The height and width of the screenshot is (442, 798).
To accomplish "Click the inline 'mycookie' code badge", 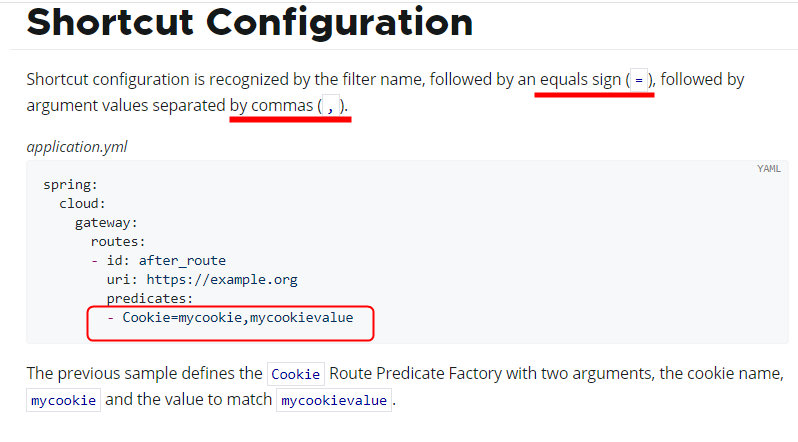I will pos(64,400).
